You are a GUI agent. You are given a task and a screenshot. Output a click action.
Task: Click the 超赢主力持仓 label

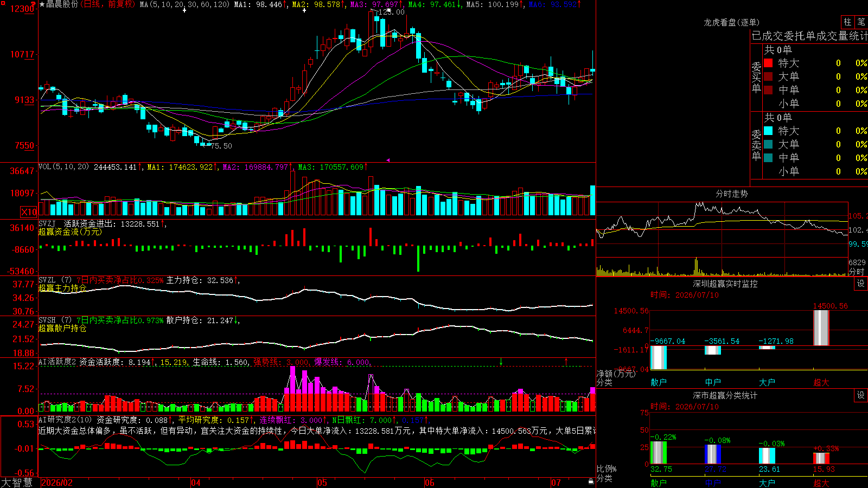62,288
